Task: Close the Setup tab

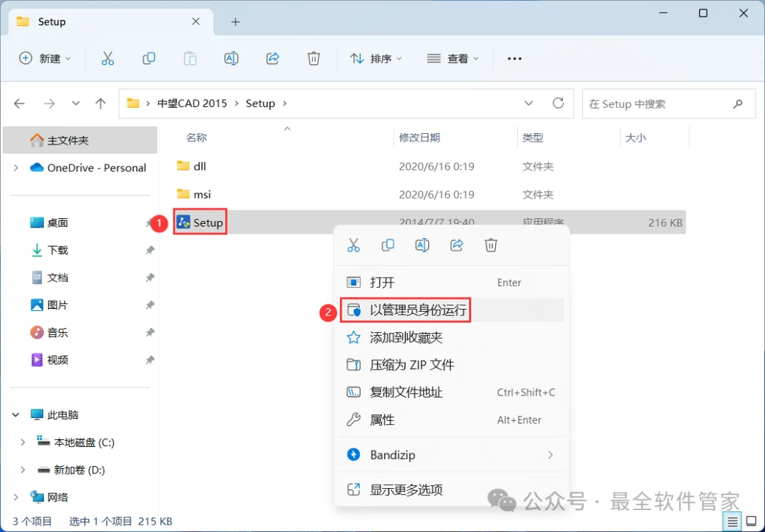Action: pos(195,21)
